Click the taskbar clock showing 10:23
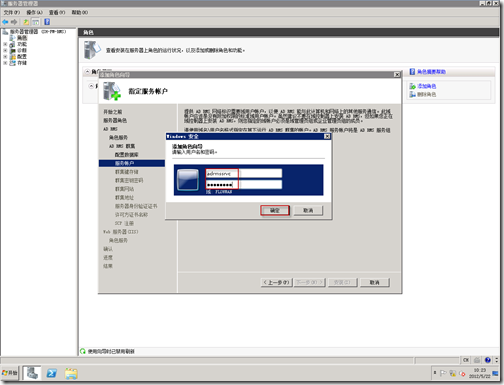 click(x=480, y=373)
